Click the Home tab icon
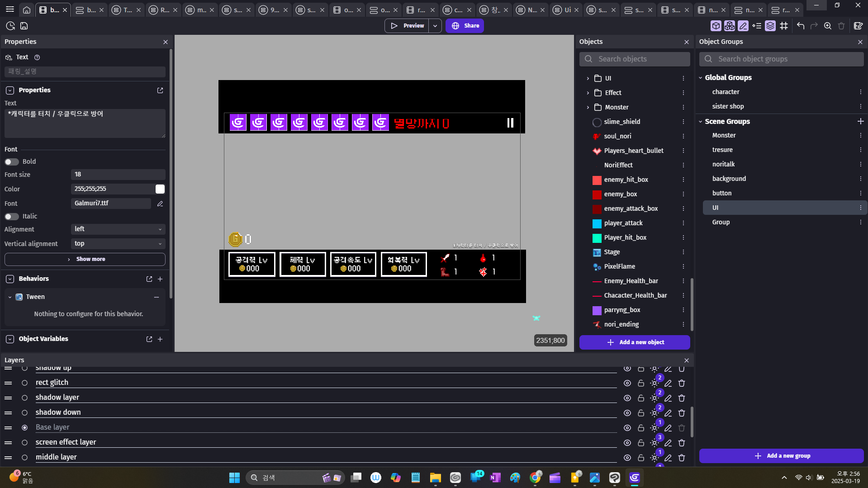The image size is (868, 488). (27, 10)
